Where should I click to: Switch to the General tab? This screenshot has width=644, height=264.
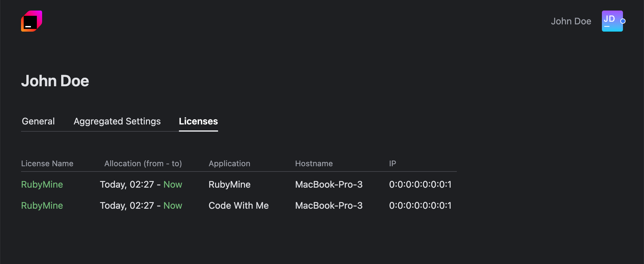pyautogui.click(x=38, y=121)
